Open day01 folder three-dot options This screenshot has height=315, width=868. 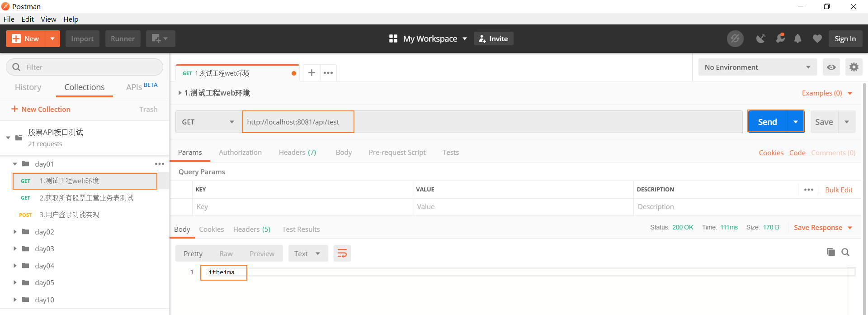click(x=160, y=164)
